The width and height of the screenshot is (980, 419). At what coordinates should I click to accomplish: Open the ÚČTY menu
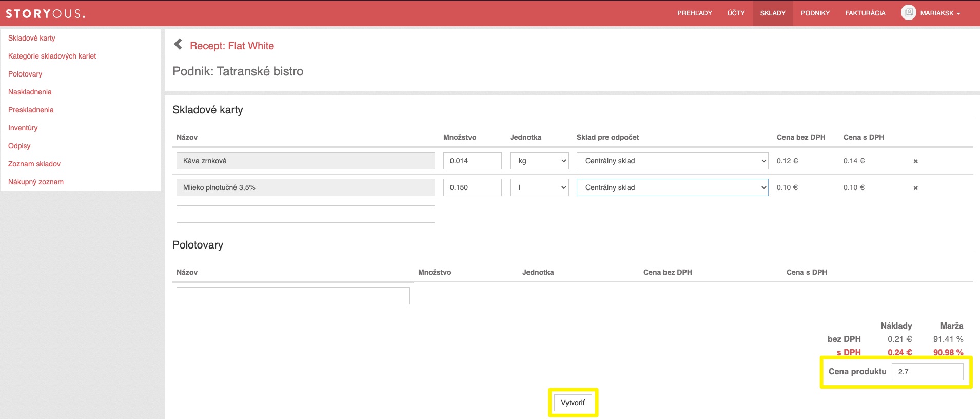pyautogui.click(x=736, y=13)
